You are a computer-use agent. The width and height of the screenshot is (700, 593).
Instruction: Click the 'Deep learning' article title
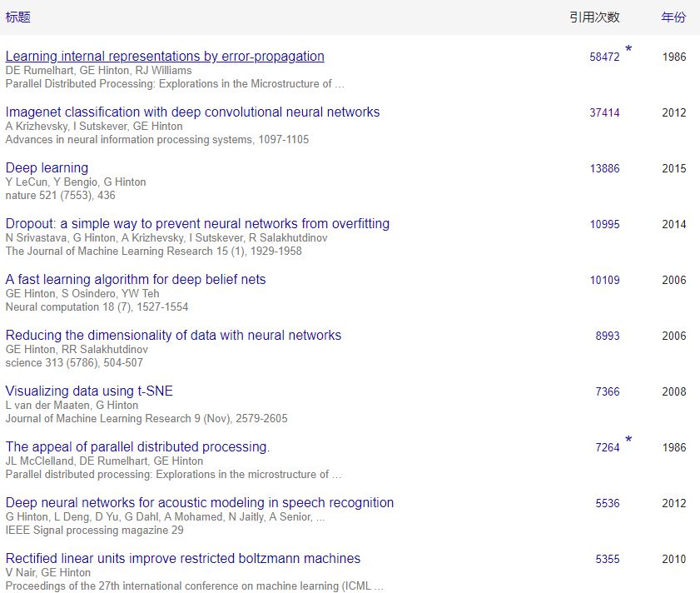point(47,168)
